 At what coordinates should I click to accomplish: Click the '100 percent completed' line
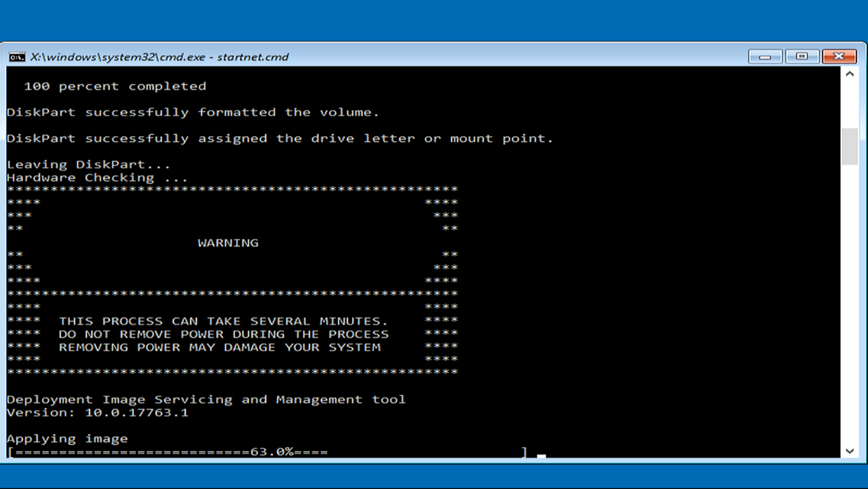pyautogui.click(x=115, y=86)
